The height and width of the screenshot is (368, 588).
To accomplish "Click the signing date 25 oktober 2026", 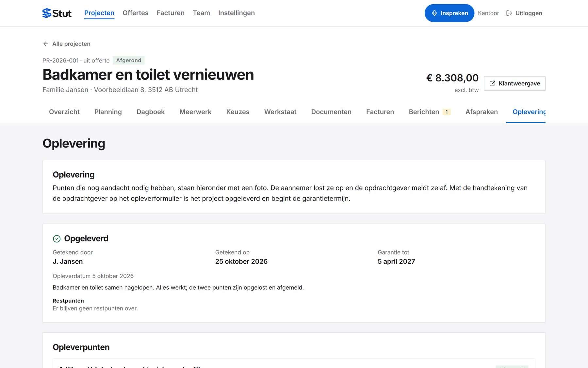I will (x=241, y=261).
